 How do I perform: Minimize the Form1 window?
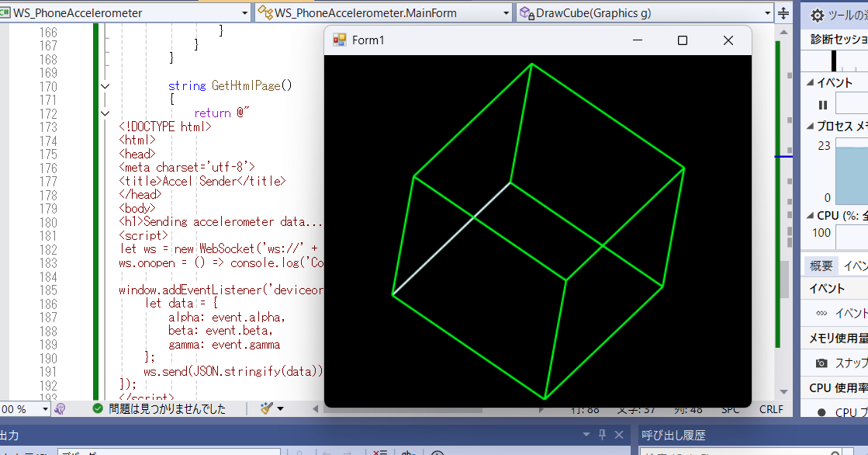point(638,40)
